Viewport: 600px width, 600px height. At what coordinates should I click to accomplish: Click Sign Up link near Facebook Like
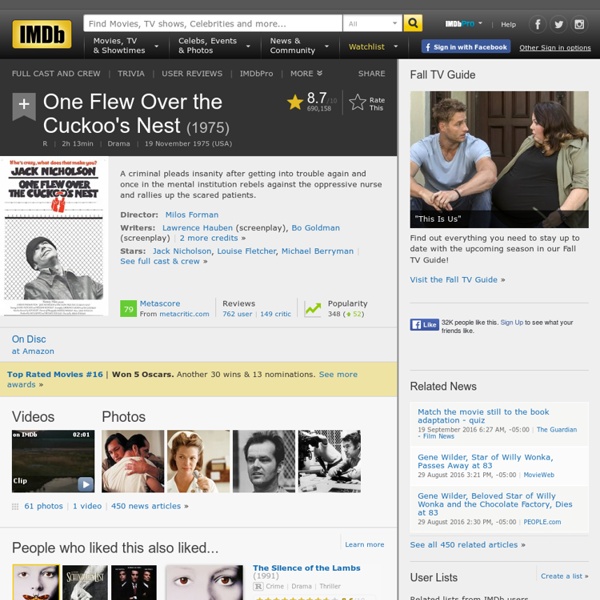[x=512, y=323]
